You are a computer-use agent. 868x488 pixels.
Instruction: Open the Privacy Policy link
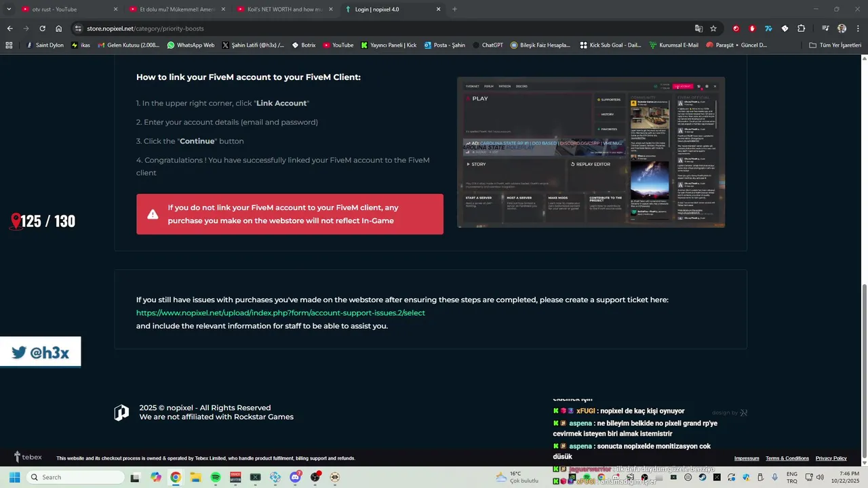point(831,458)
